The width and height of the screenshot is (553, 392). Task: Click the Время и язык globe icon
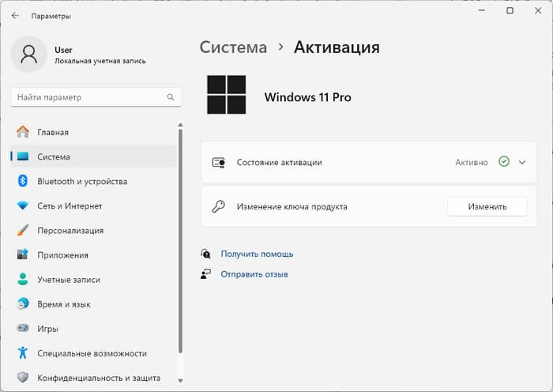[23, 303]
